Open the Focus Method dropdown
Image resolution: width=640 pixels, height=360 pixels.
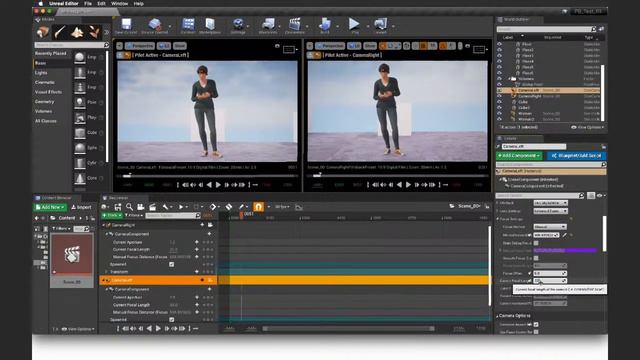click(x=549, y=227)
